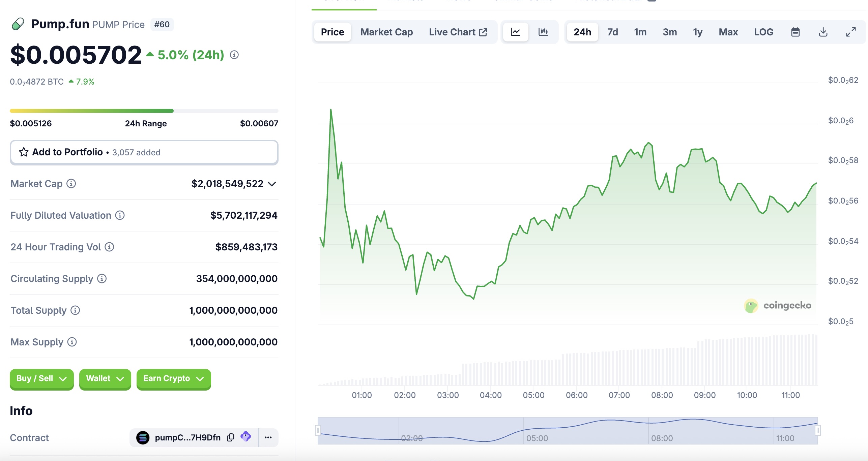This screenshot has height=461, width=868.
Task: Click the #60 rank badge
Action: click(162, 25)
